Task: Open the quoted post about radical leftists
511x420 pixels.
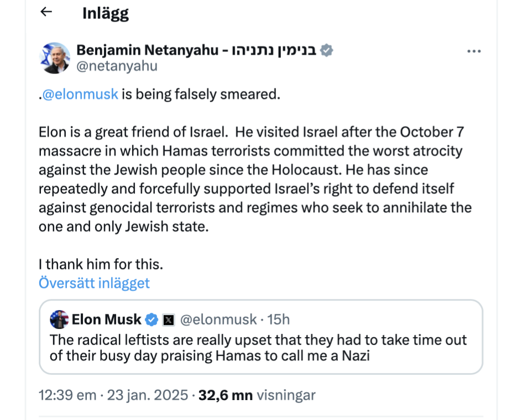Action: pyautogui.click(x=260, y=348)
